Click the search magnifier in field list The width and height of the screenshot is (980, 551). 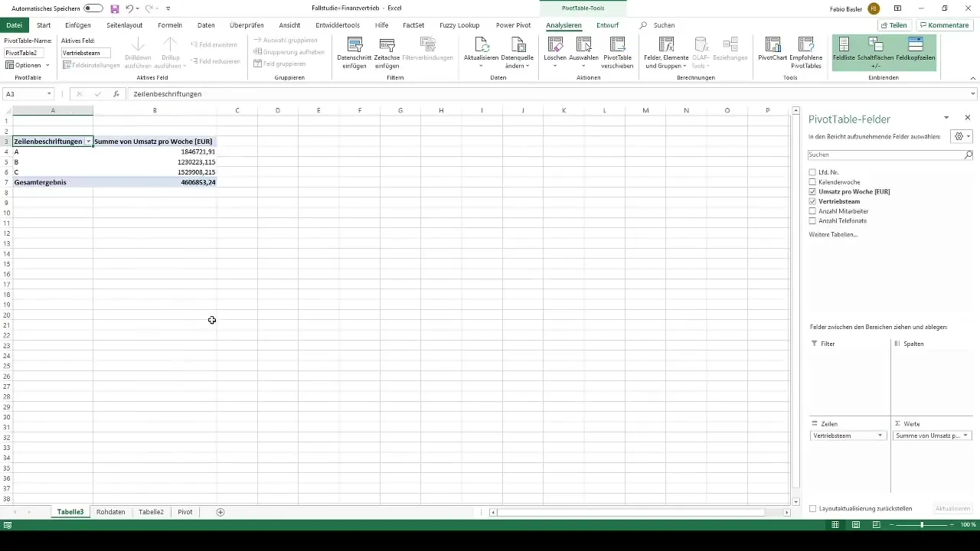pos(968,155)
